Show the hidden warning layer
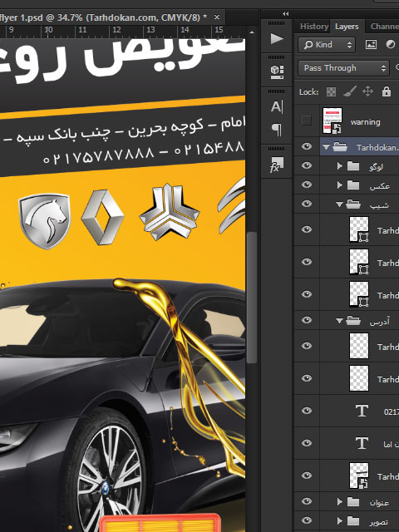Screen dimensions: 399x532 [x=307, y=121]
